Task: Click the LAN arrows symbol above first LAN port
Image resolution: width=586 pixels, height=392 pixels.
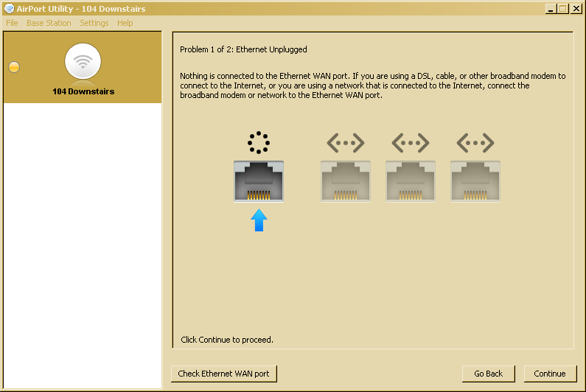Action: click(346, 143)
